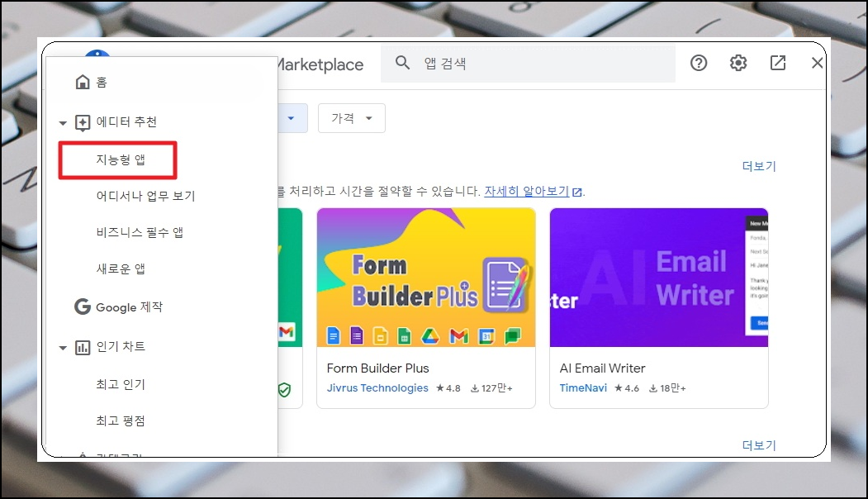The image size is (868, 499).
Task: Click the Form Builder Plus 4.8 rating
Action: [448, 388]
